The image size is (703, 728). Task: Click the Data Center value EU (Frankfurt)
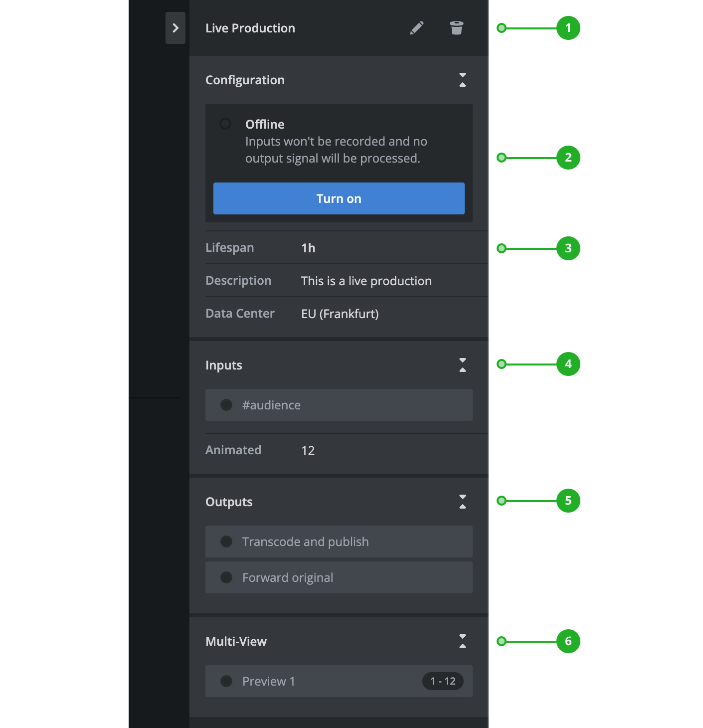[340, 314]
